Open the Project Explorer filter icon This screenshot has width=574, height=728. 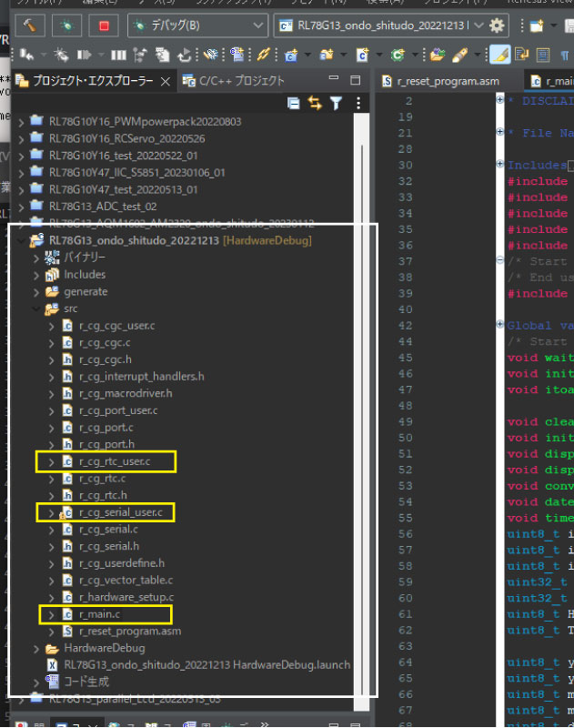(335, 103)
